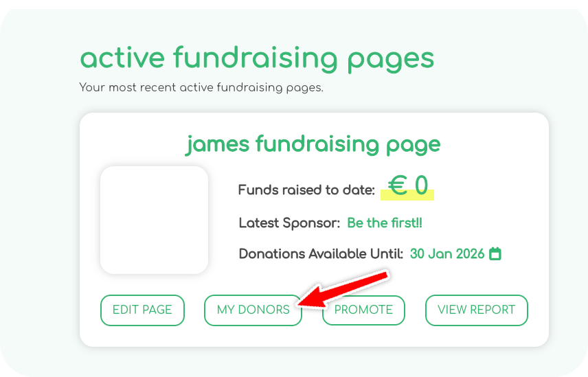Click the highlighted € 0 funds amount
Screen dimensions: 588x377
pos(408,185)
